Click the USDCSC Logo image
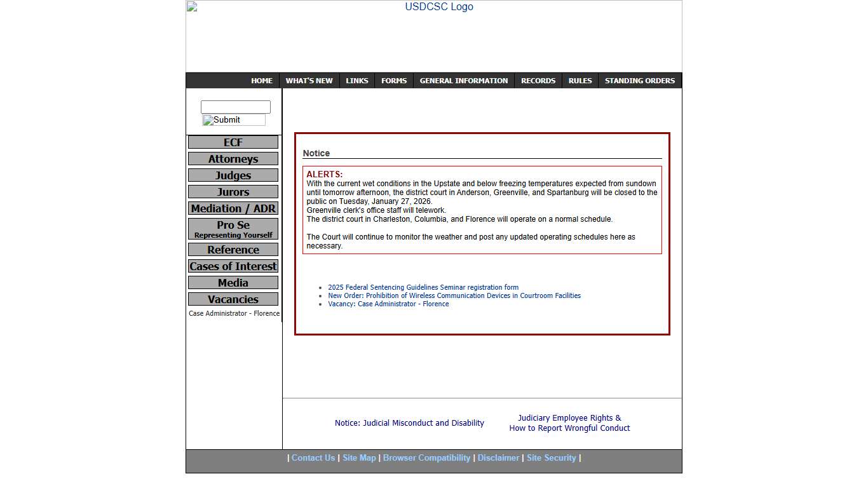The image size is (868, 488). [x=439, y=7]
